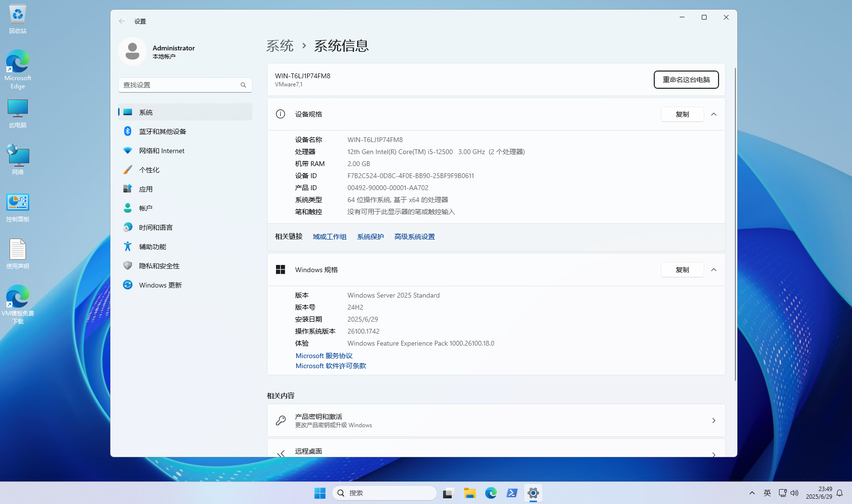This screenshot has height=504, width=852.
Task: Open Microsoft 服务协议 link
Action: (324, 356)
